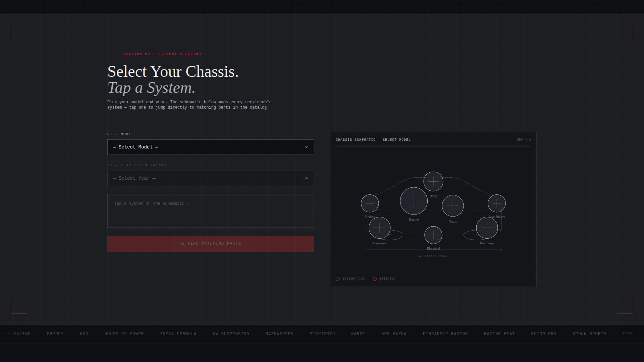Viewport: 644px width, 362px height.
Task: Click the 02 — YEAR / GENERATION label
Action: coord(137,165)
